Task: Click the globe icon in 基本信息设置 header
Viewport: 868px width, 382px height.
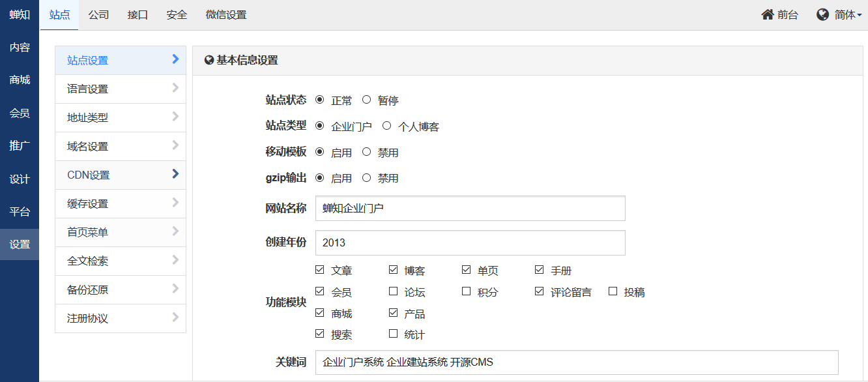Action: [209, 61]
